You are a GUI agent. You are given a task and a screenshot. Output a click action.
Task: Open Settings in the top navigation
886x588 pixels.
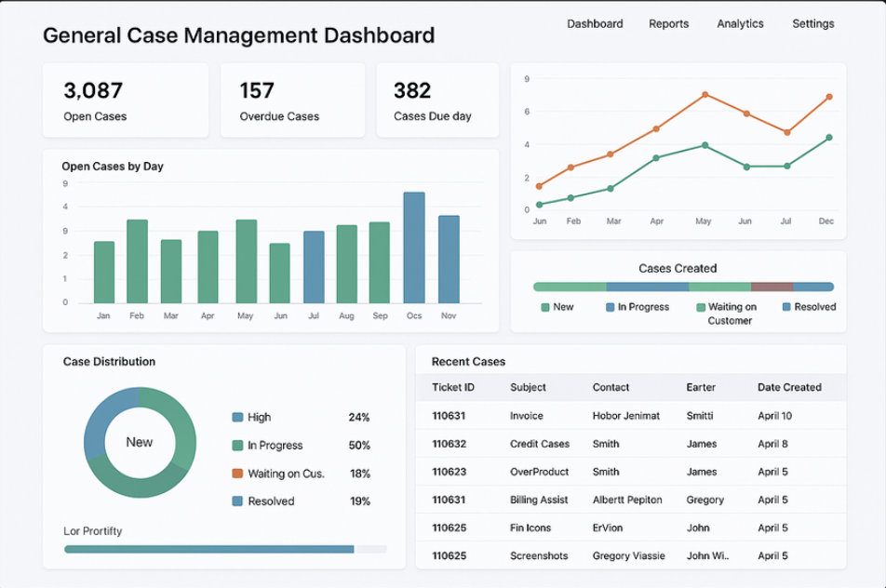[x=812, y=24]
